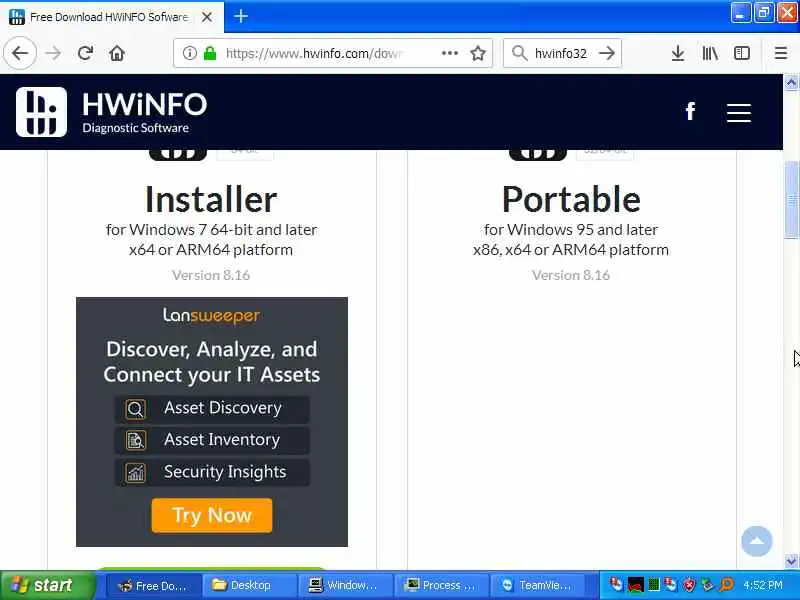The height and width of the screenshot is (600, 800).
Task: Click Asset Inventory in the ad
Action: tap(212, 440)
